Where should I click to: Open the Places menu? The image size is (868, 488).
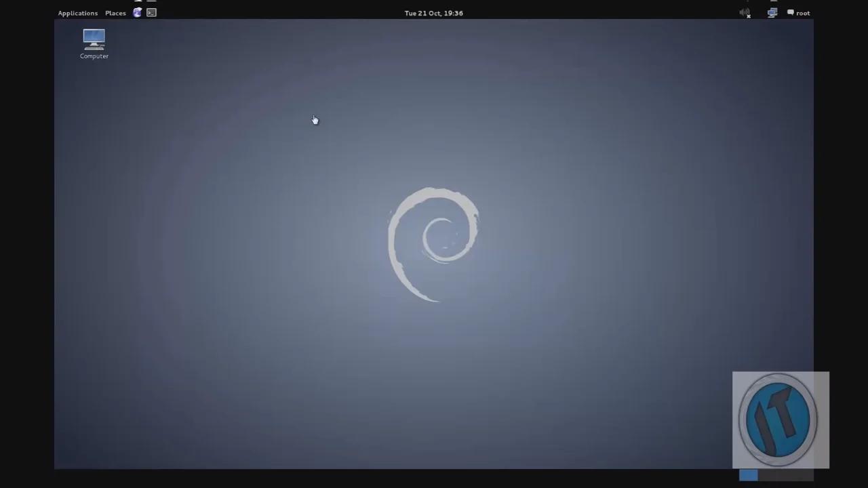click(115, 13)
